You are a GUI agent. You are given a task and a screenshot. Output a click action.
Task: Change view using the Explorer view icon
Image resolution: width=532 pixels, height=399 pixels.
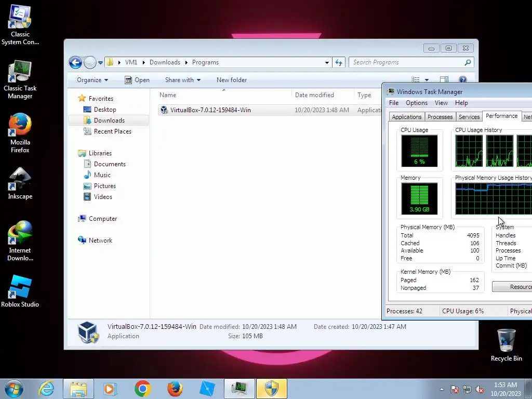(416, 79)
